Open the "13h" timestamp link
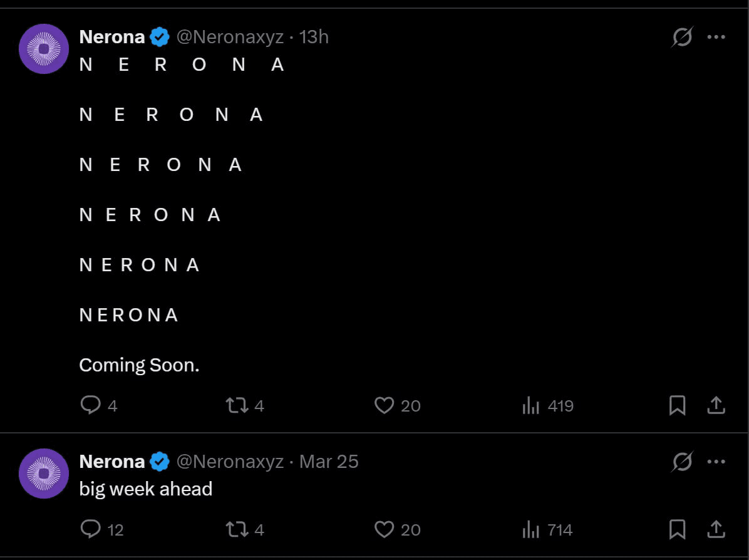 coord(314,37)
